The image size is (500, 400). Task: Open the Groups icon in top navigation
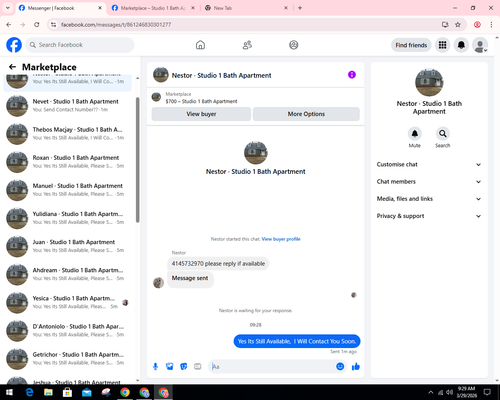[x=294, y=45]
